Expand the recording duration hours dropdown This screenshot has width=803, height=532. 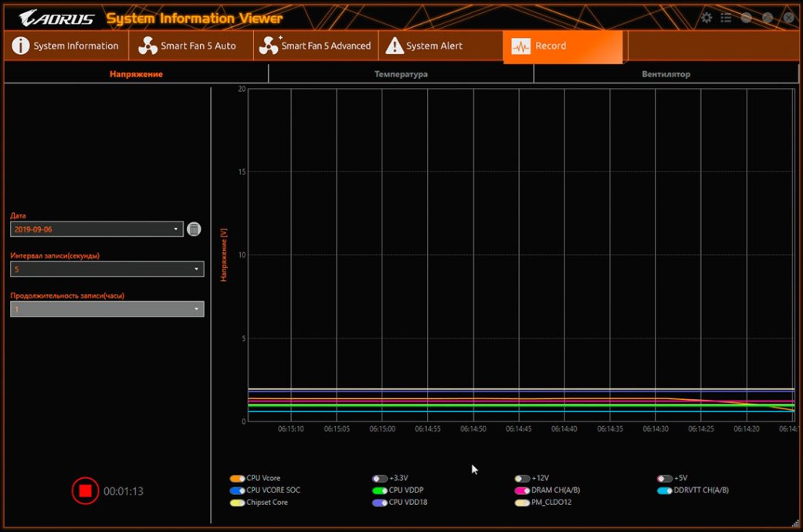[107, 309]
